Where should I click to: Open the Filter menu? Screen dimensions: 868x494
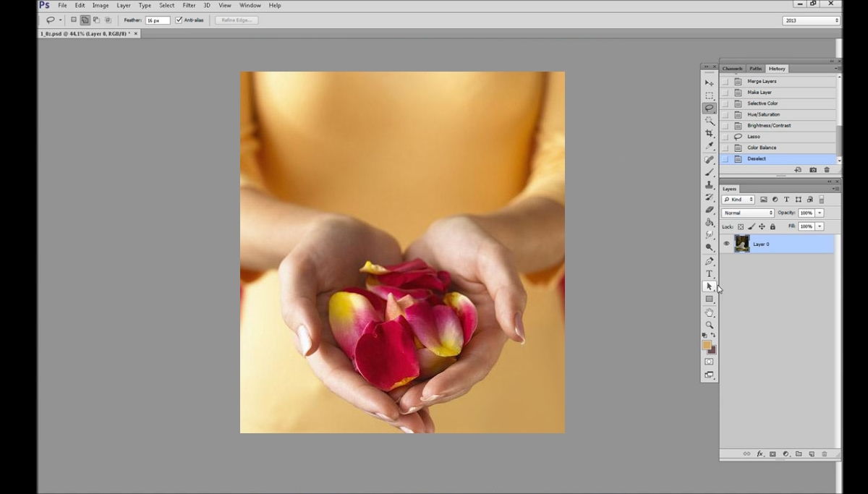click(x=189, y=5)
